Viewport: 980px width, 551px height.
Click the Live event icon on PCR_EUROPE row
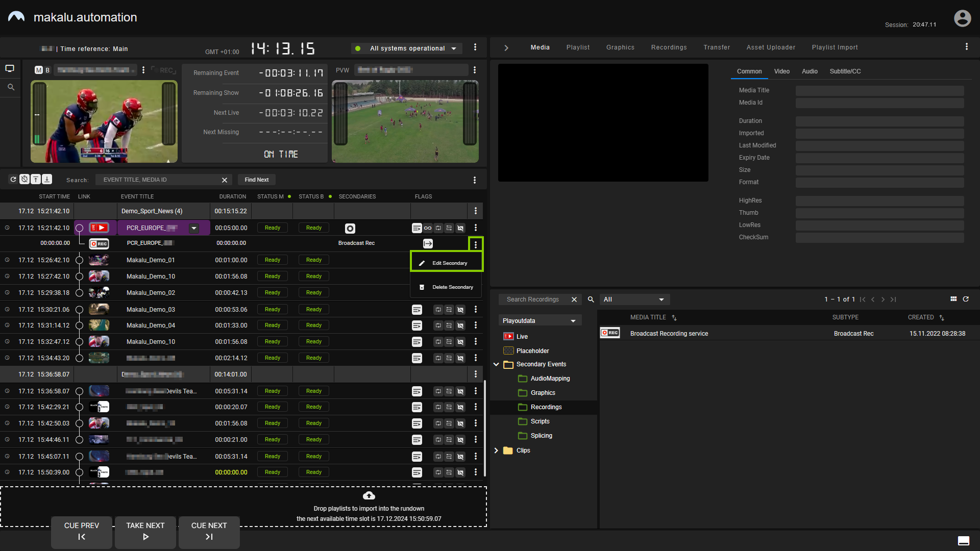pyautogui.click(x=99, y=228)
